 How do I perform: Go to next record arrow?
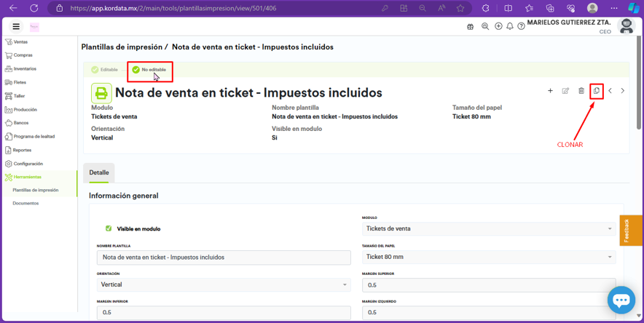622,91
